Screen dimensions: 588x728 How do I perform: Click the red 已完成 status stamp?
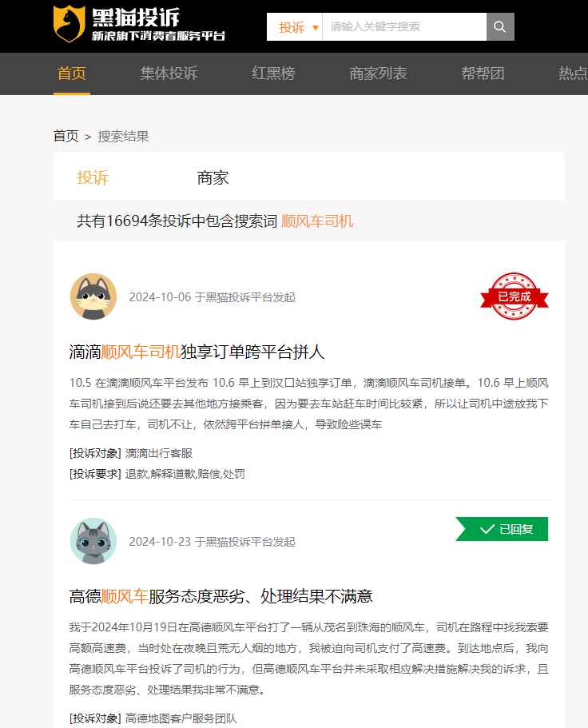click(514, 296)
